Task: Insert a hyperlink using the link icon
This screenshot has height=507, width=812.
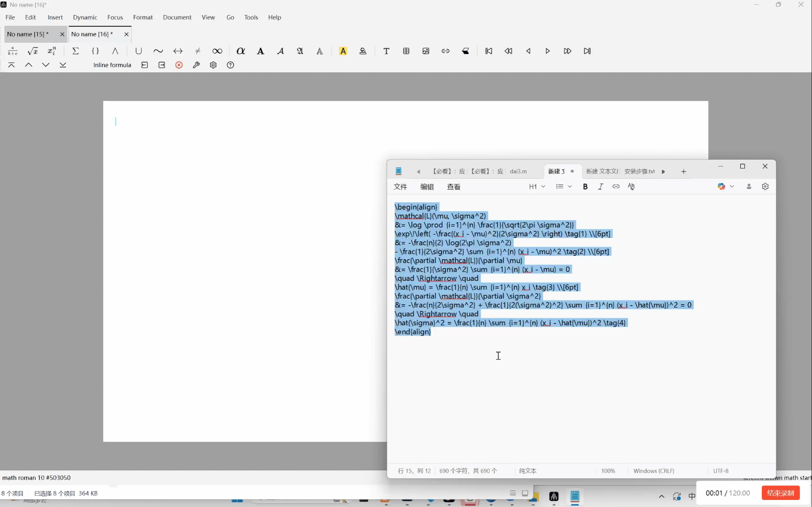Action: [616, 186]
